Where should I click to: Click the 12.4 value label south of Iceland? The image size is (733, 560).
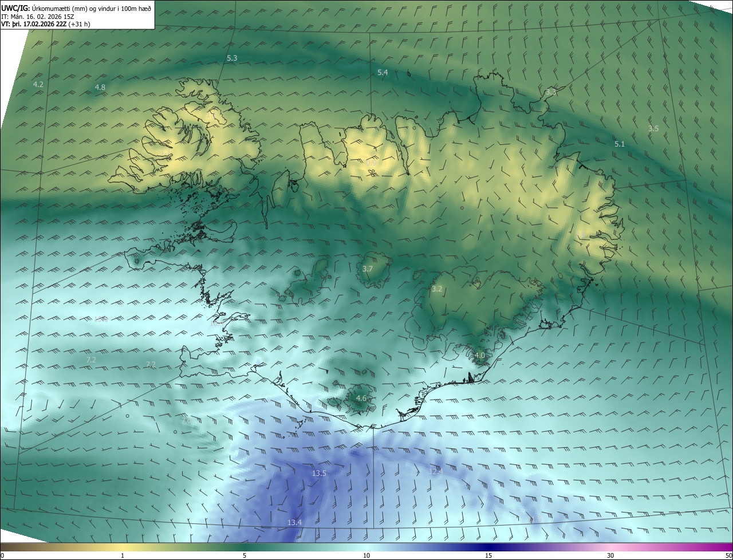click(436, 472)
